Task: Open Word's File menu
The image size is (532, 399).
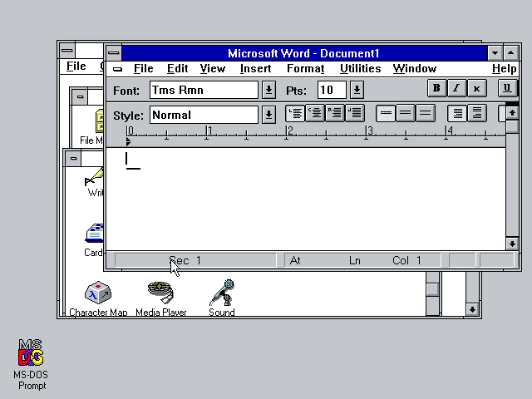Action: [143, 69]
